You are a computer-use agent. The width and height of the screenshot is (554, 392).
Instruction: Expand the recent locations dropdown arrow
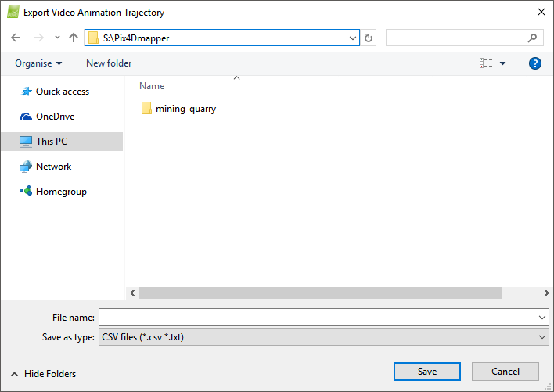(x=57, y=38)
